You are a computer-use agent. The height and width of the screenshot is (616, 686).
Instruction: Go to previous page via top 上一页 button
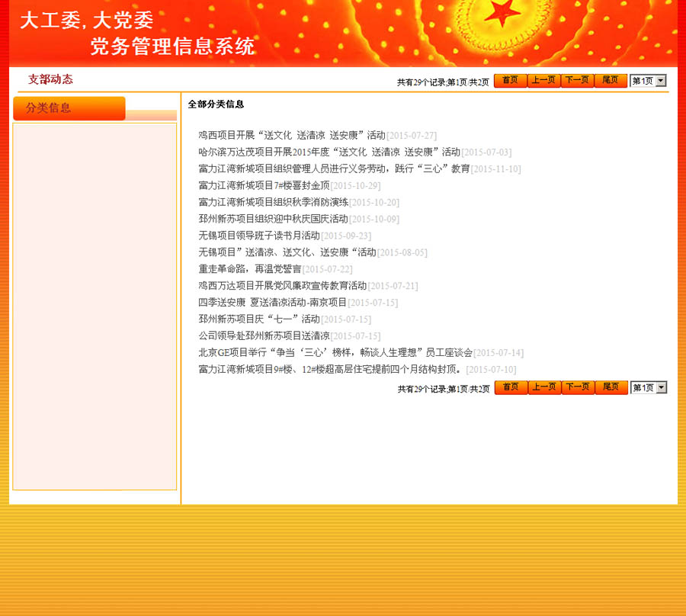pyautogui.click(x=543, y=81)
